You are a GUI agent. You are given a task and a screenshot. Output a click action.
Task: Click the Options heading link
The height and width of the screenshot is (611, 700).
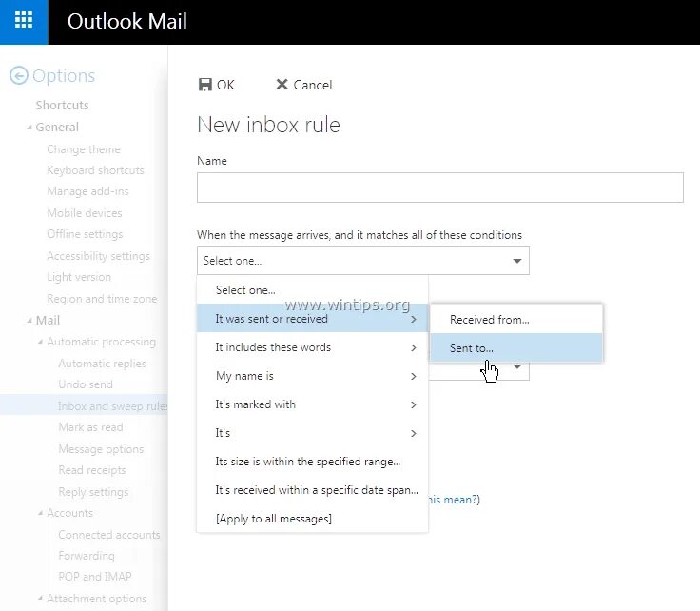pos(64,75)
